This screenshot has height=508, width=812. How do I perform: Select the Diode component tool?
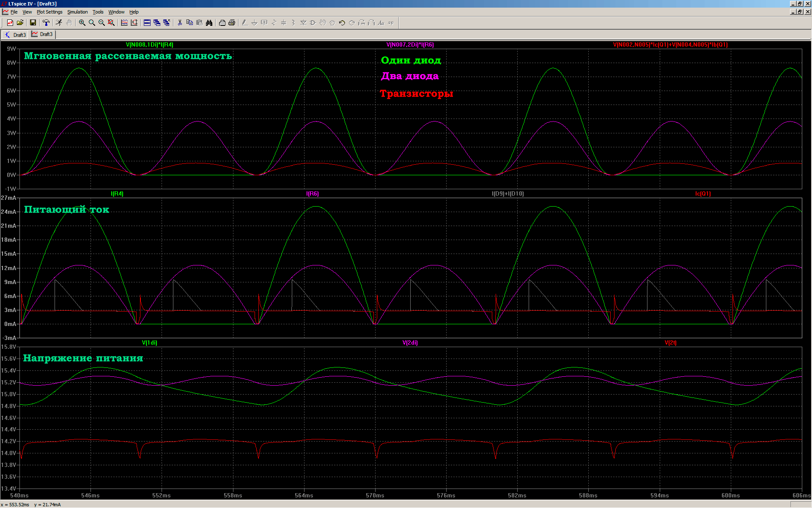[x=303, y=23]
